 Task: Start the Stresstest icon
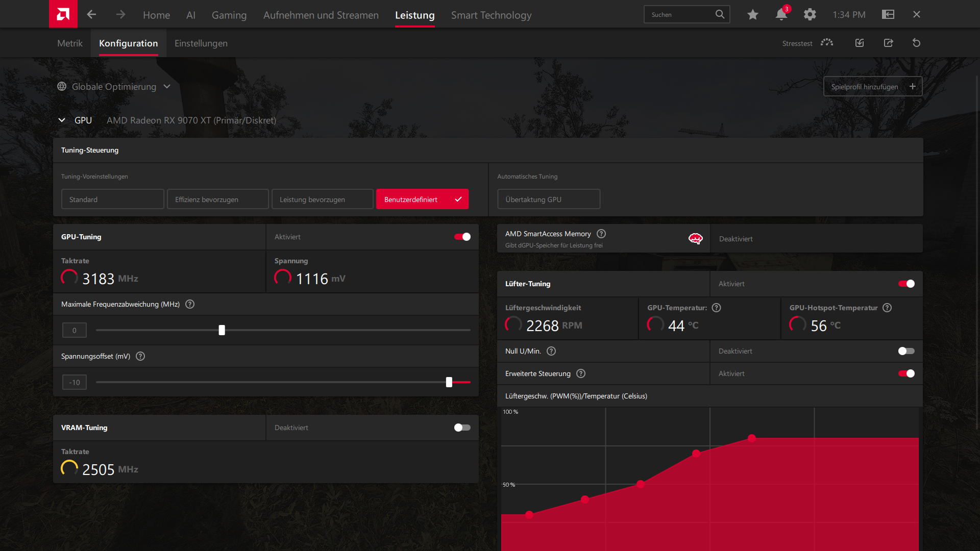tap(826, 43)
